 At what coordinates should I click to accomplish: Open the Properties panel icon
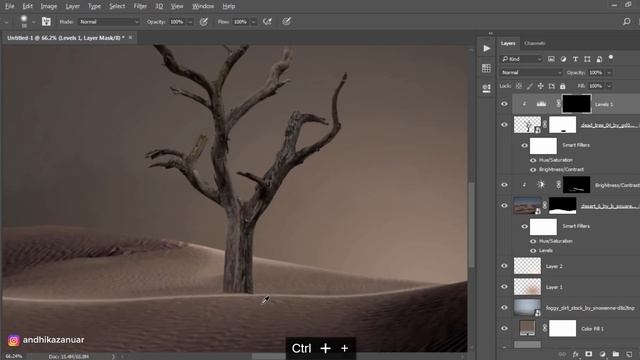click(x=487, y=88)
